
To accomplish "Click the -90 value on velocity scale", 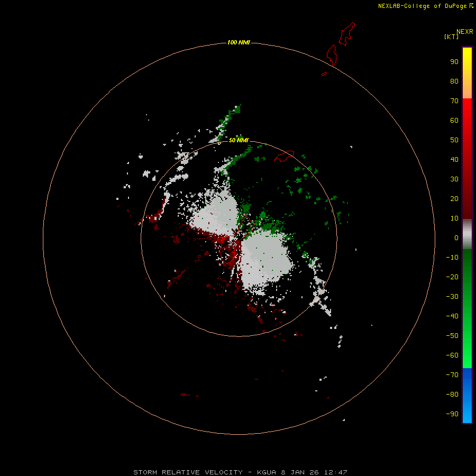I will (452, 414).
